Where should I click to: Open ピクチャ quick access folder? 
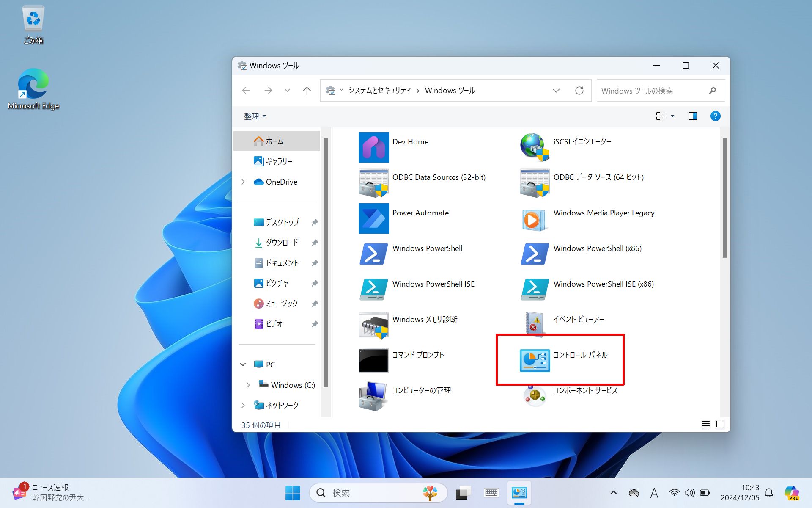point(277,283)
